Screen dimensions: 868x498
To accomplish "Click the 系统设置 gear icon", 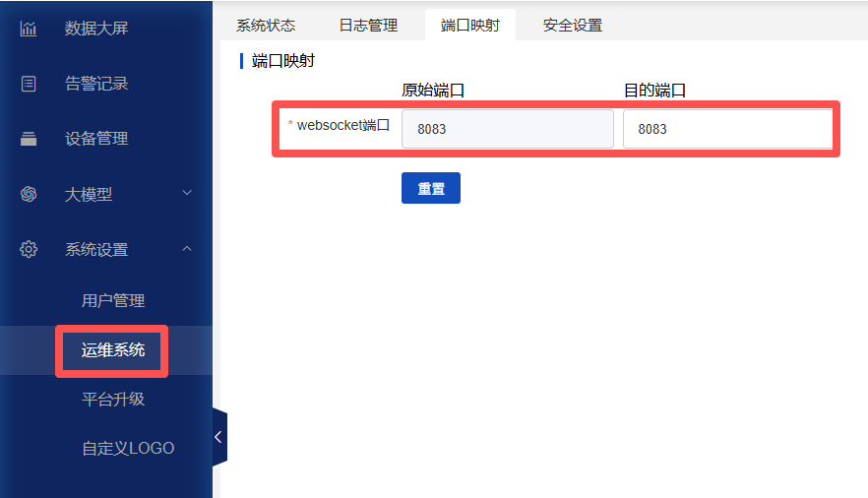I will coord(29,250).
